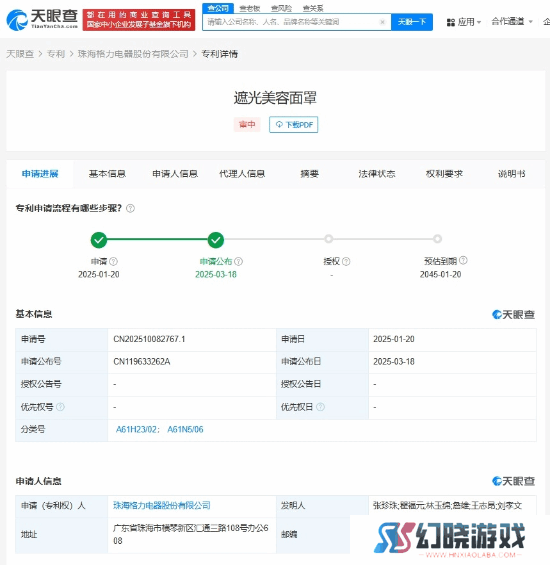Screen dimensions: 550x565
Task: Click the Tianyancha logo in header
Action: click(42, 19)
